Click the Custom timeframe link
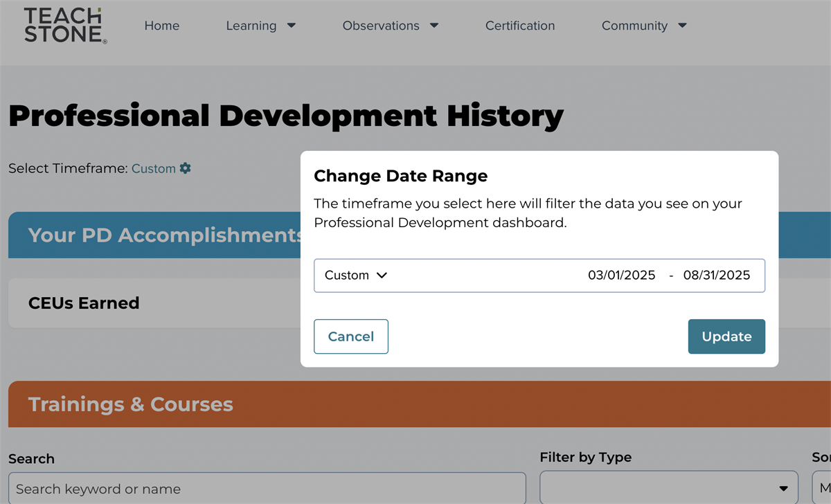The image size is (831, 504). (x=153, y=168)
